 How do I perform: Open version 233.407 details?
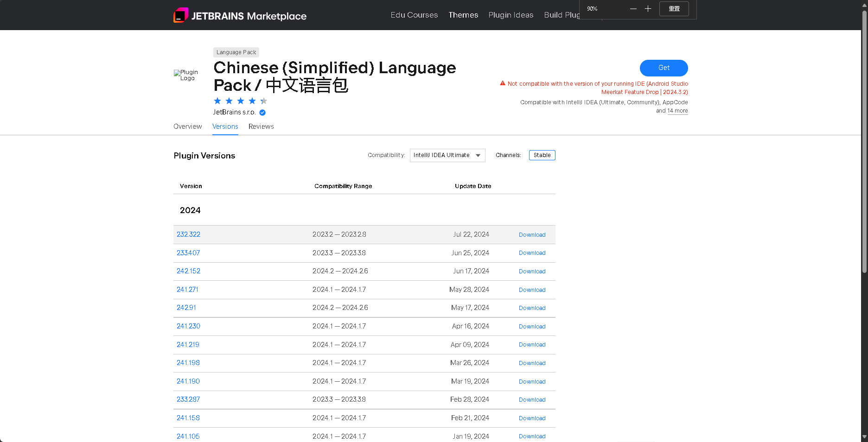coord(188,253)
